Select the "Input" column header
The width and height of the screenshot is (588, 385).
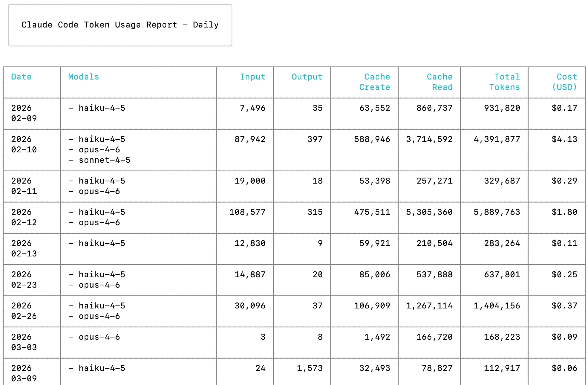[252, 77]
